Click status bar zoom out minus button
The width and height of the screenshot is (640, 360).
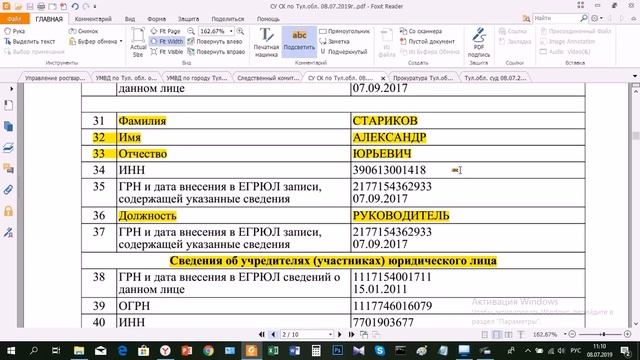tap(572, 334)
